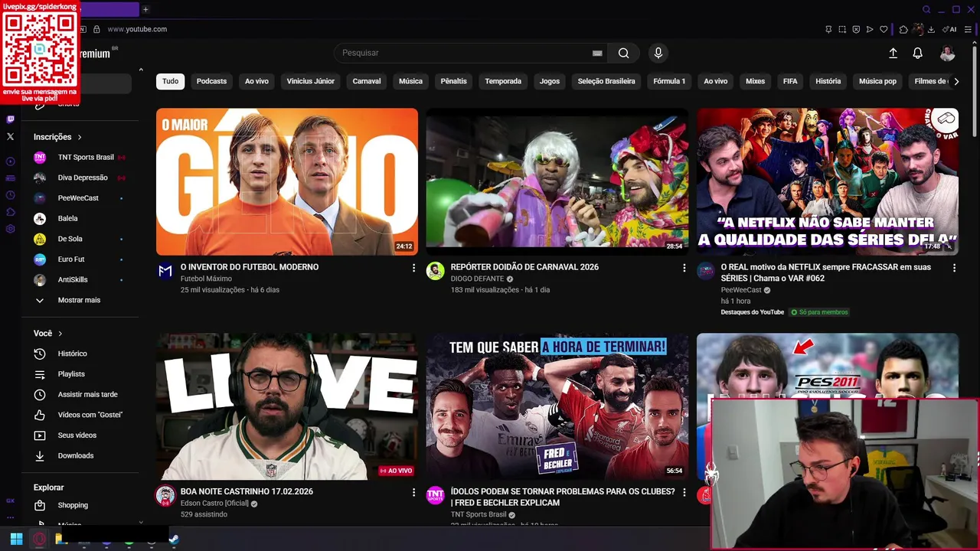The image size is (980, 551).
Task: Select the Fórmula 1 filter chip
Action: point(669,81)
